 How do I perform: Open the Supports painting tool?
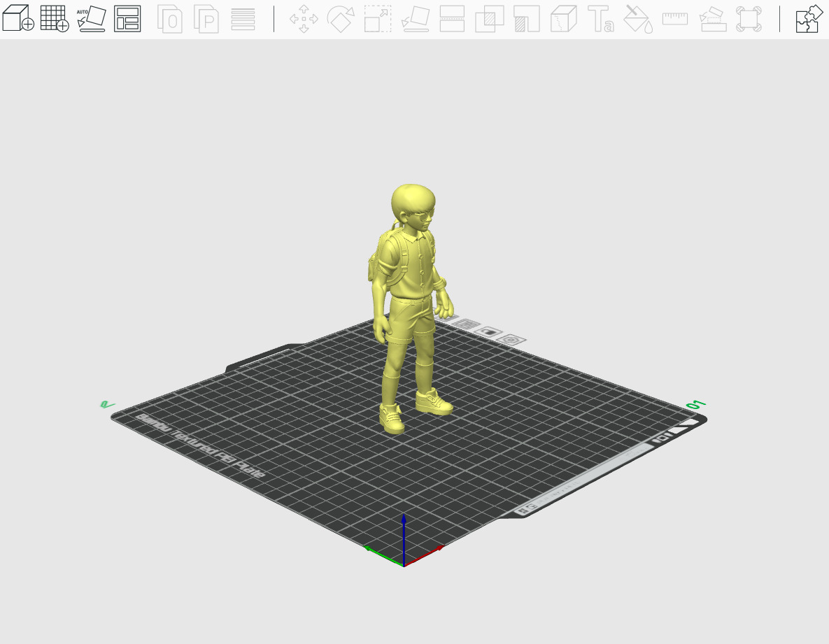[x=526, y=19]
